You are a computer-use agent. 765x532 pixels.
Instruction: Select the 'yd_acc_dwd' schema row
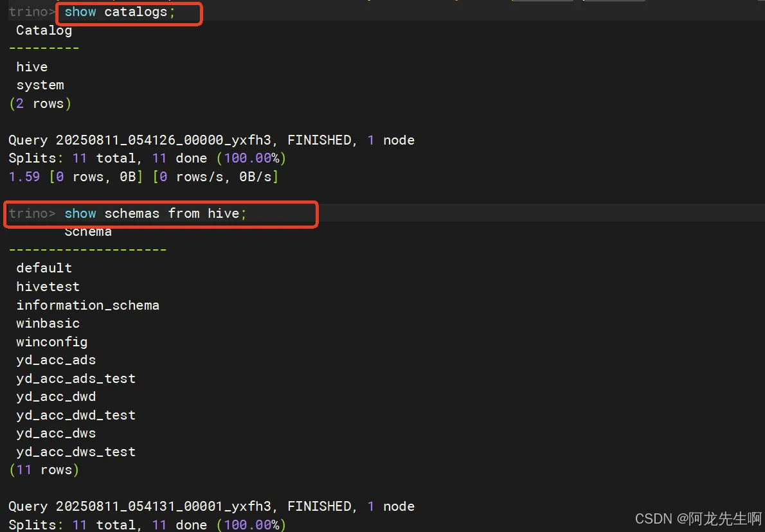tap(56, 397)
